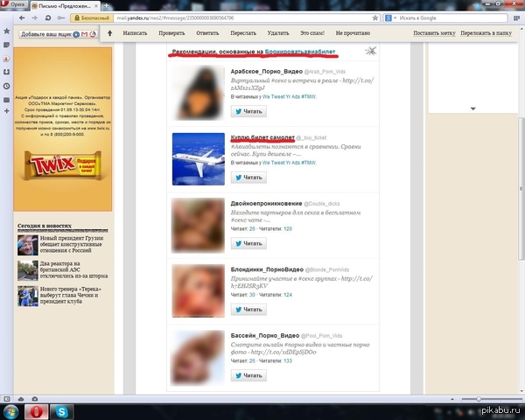Screen dimensions: 525x420
Task: Reload the page with the refresh icon
Action: (50, 17)
